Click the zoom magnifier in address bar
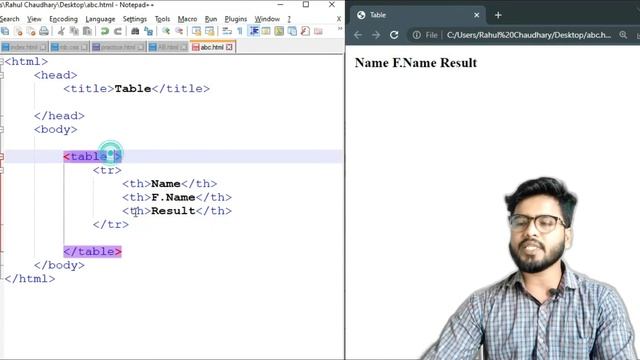This screenshot has width=640, height=360. [623, 35]
